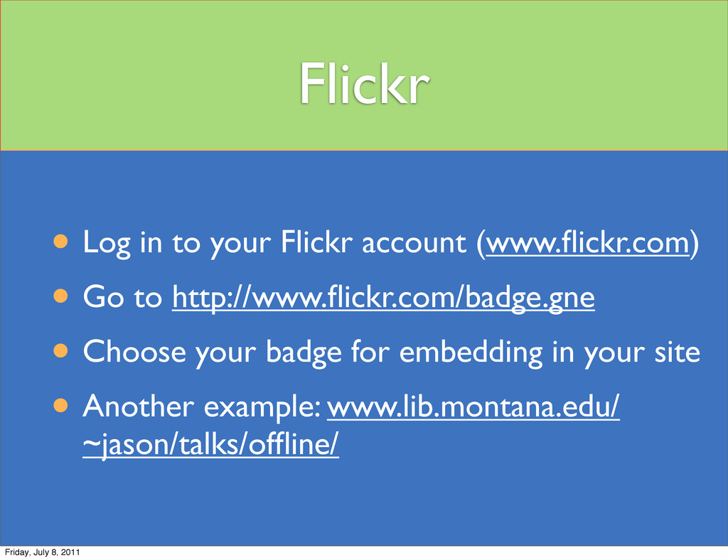Click the "Another example:" label text
The image size is (728, 560).
(202, 406)
